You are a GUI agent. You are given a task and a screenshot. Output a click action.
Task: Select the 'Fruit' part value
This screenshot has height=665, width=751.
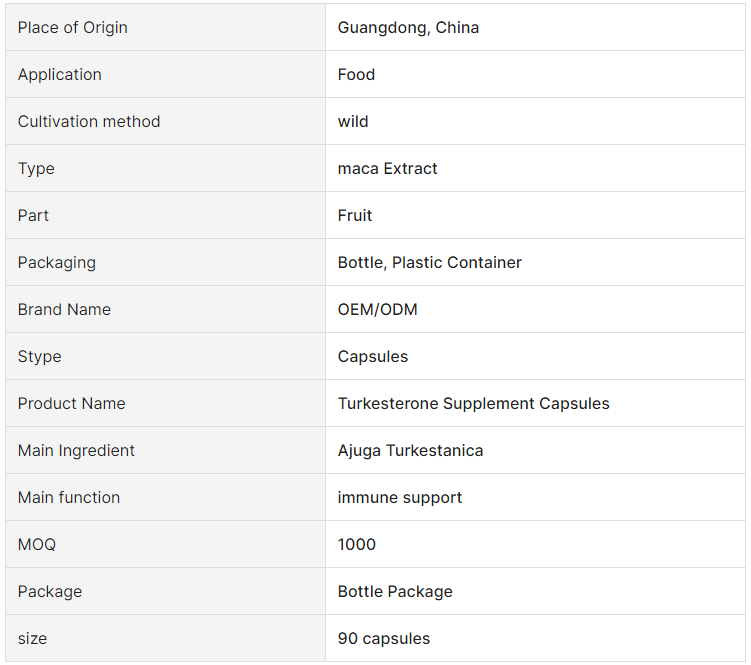[x=355, y=215]
